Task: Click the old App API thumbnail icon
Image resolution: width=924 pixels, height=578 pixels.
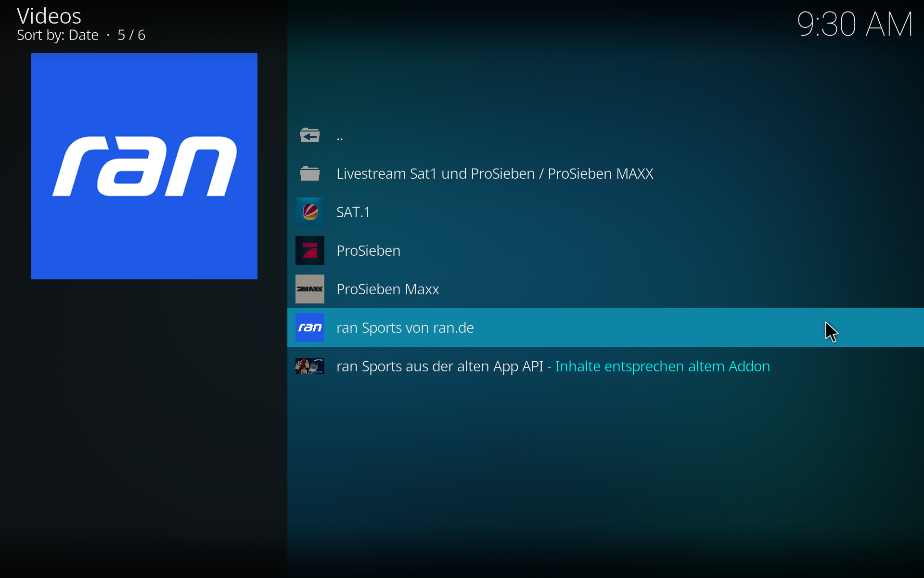Action: click(309, 366)
